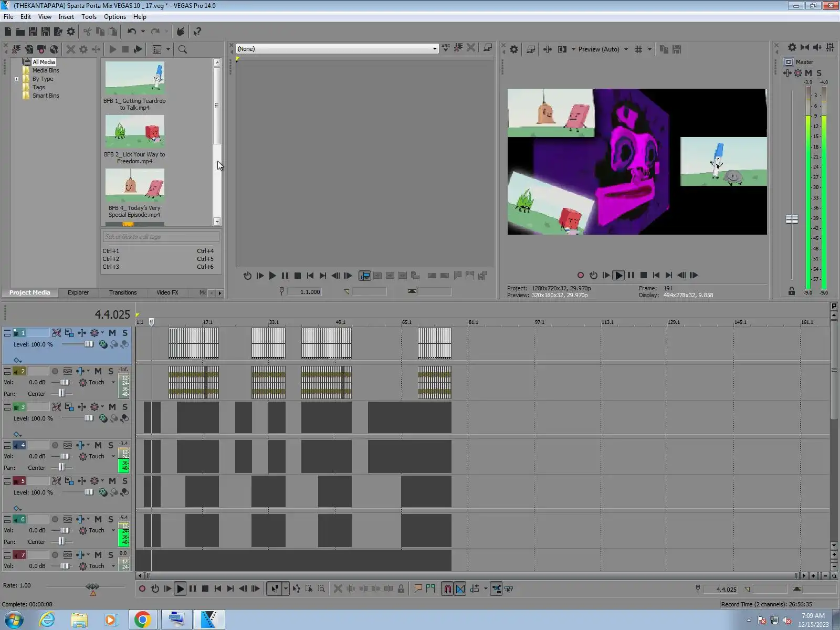Image resolution: width=840 pixels, height=630 pixels.
Task: Open the Auto Ripple mode dropdown
Action: (x=486, y=589)
